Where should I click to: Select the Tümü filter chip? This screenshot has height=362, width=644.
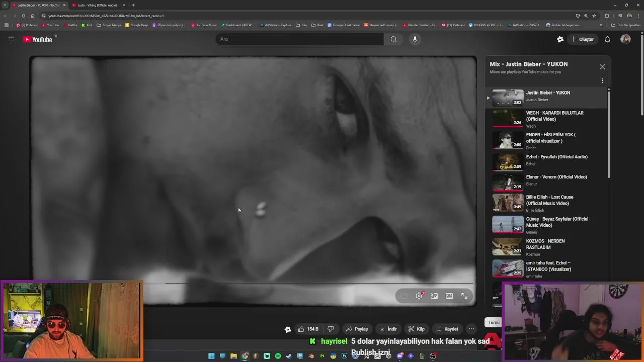pos(494,322)
